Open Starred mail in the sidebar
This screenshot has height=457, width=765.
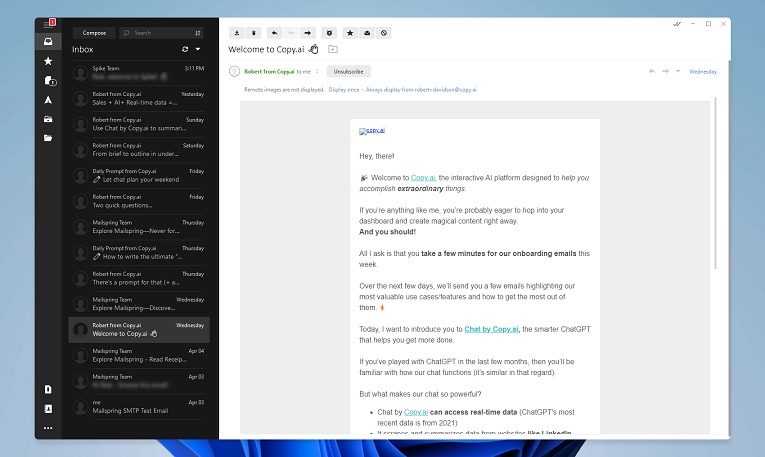48,61
